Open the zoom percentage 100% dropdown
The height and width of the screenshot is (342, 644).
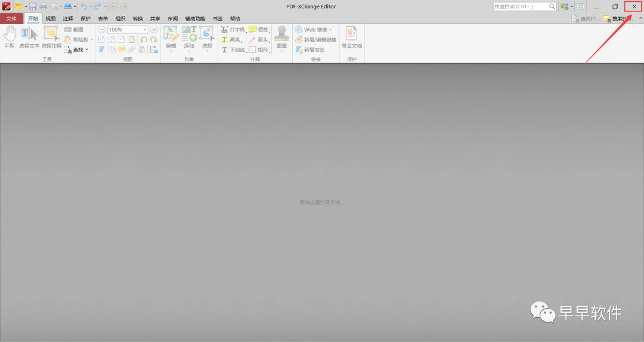pyautogui.click(x=144, y=30)
